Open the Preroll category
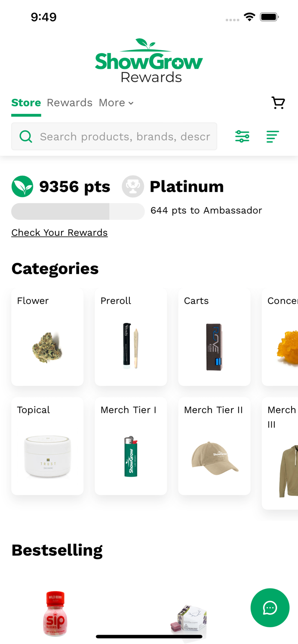Image resolution: width=298 pixels, height=644 pixels. click(x=131, y=337)
